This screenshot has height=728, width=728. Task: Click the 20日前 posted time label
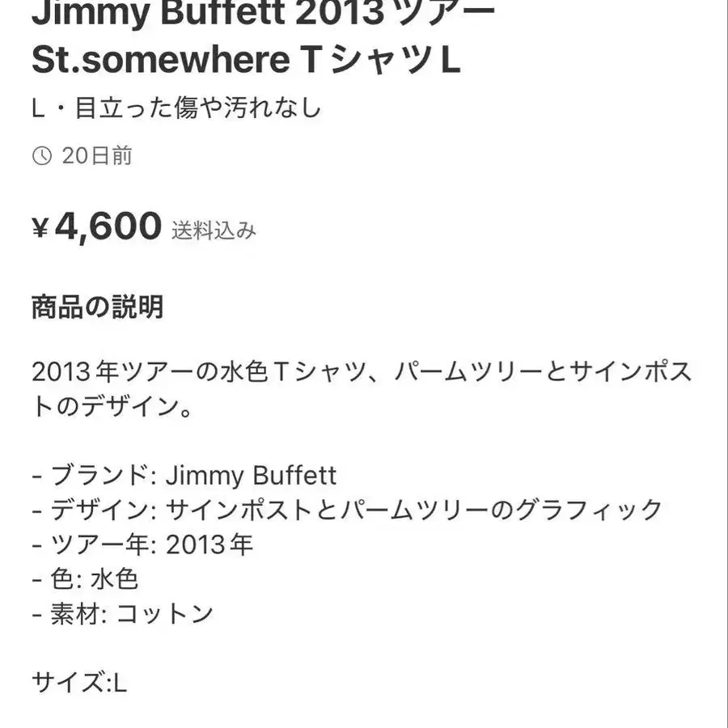coord(97,155)
